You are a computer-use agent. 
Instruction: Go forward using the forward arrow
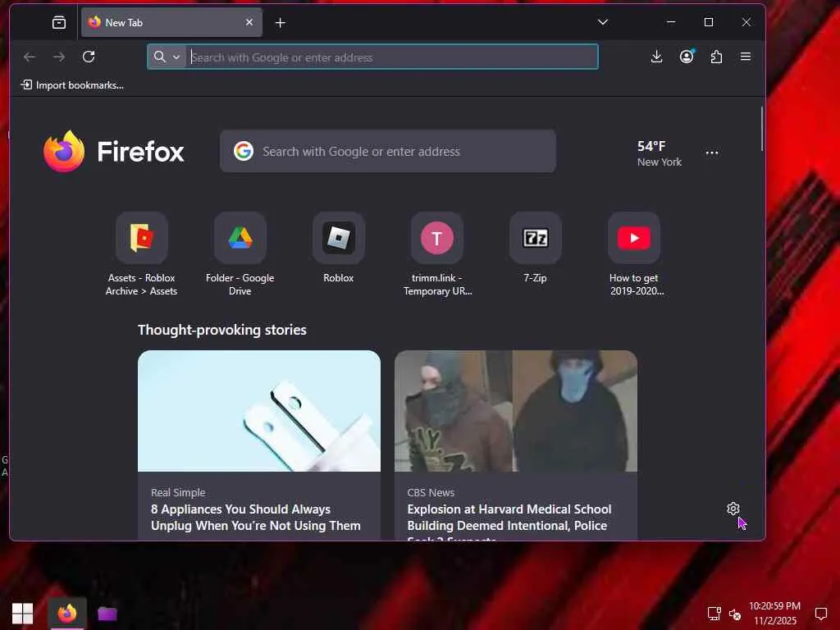[59, 57]
